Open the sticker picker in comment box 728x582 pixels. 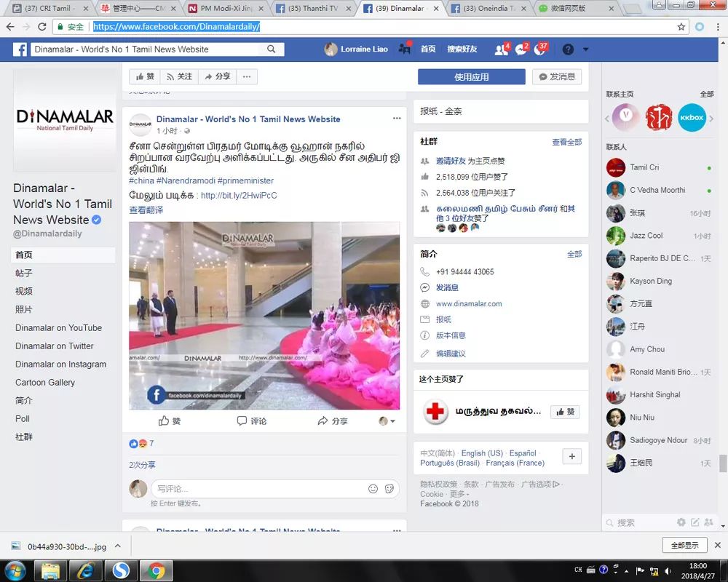(x=389, y=489)
